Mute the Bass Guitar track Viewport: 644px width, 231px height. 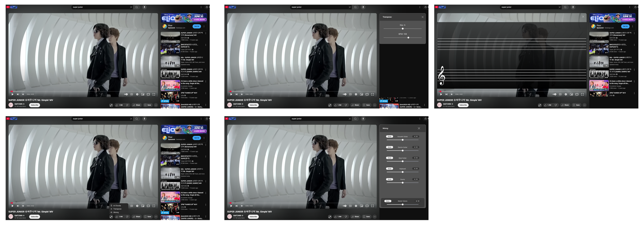(389, 158)
